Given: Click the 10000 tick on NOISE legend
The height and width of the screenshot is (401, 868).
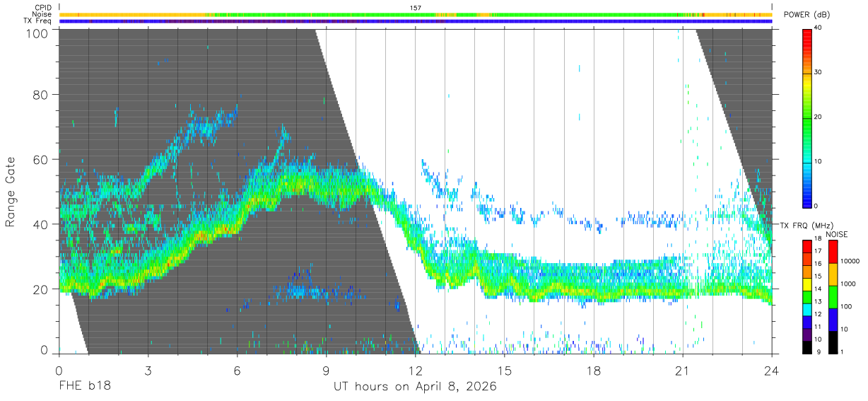Looking at the screenshot, I should (x=850, y=261).
